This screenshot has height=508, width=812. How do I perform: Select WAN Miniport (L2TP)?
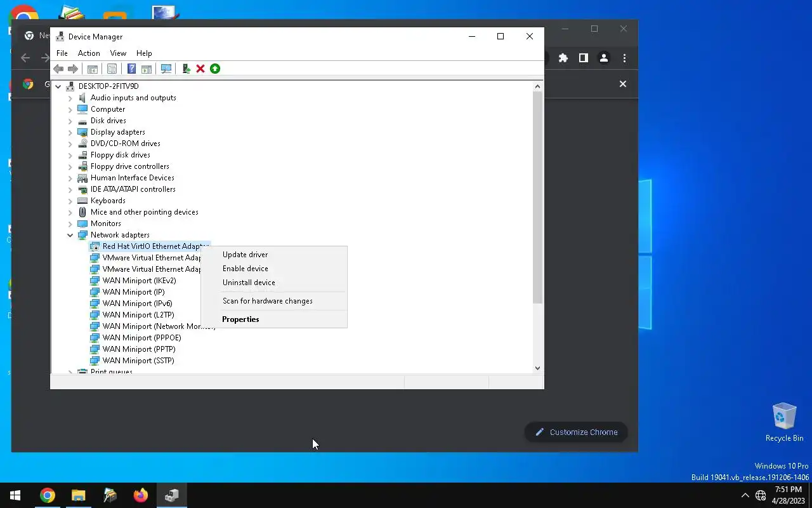tap(138, 315)
